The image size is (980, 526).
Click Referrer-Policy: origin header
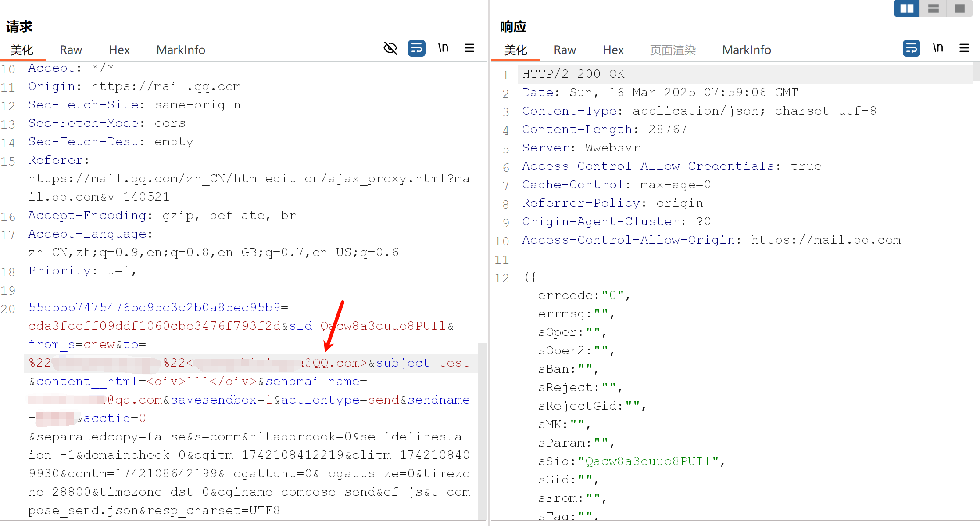[613, 203]
